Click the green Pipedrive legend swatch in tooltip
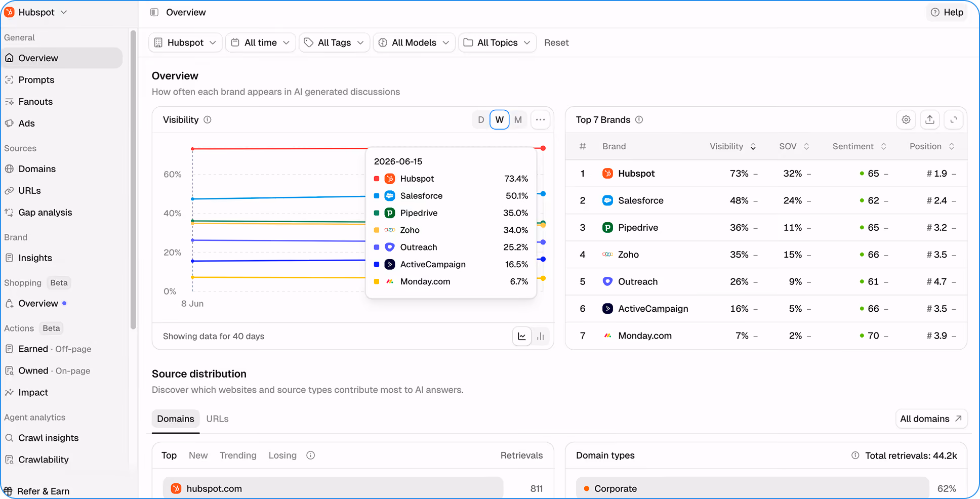The width and height of the screenshot is (980, 499). 377,213
